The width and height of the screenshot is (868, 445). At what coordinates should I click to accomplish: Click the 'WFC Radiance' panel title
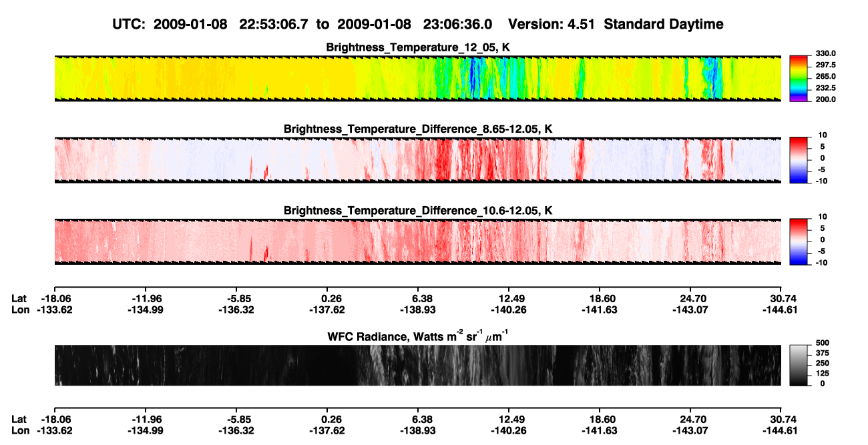pos(418,335)
